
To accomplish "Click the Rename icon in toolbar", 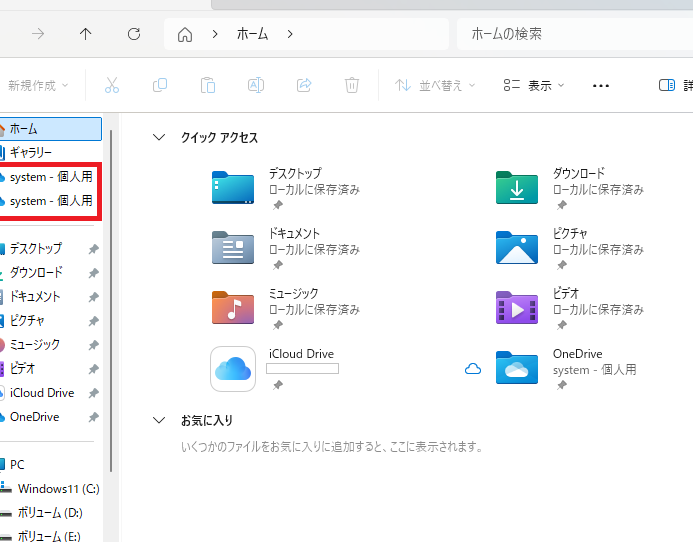I will (256, 85).
